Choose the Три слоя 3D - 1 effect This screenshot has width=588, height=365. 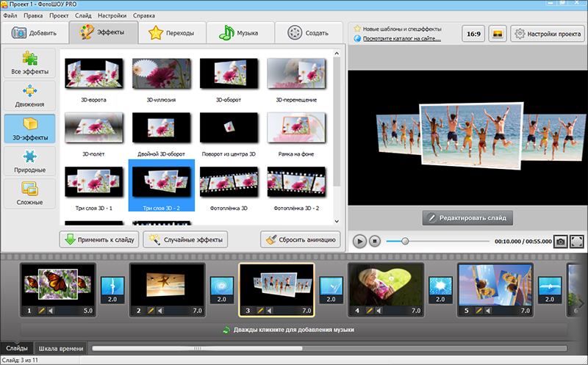point(94,181)
